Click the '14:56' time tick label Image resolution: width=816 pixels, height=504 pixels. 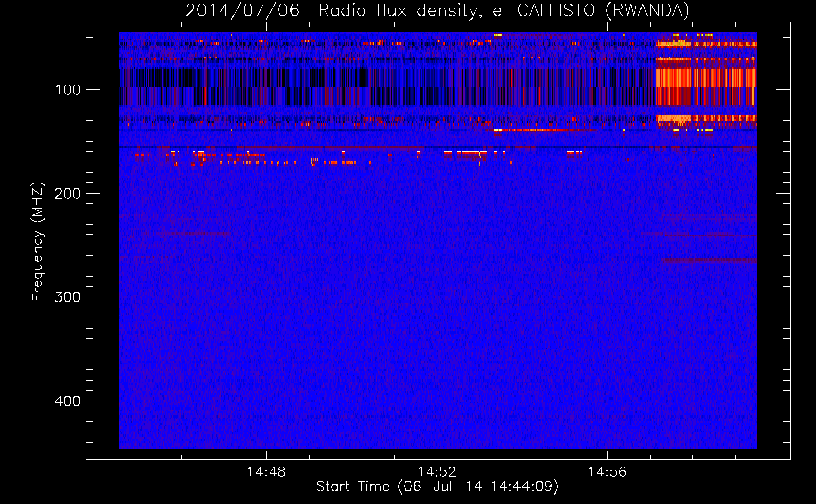pos(607,472)
